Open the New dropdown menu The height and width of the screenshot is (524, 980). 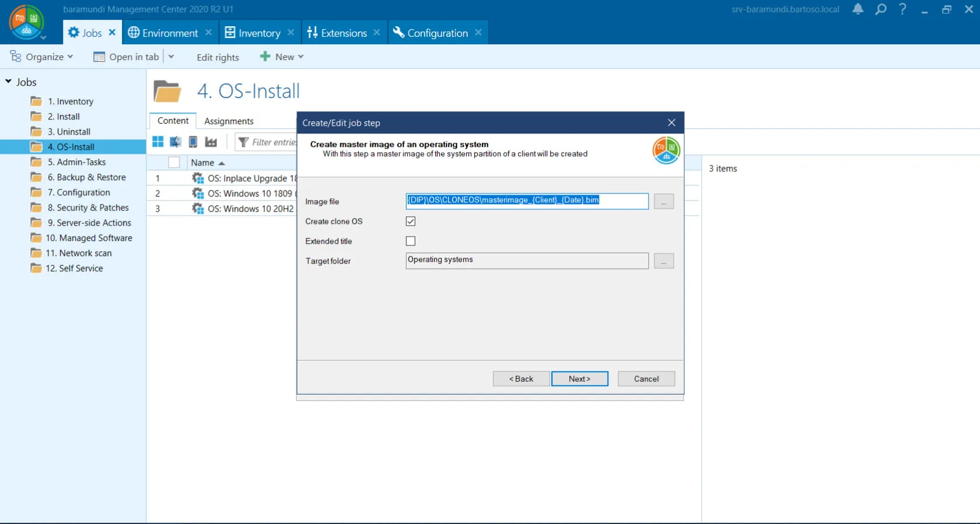click(x=282, y=57)
